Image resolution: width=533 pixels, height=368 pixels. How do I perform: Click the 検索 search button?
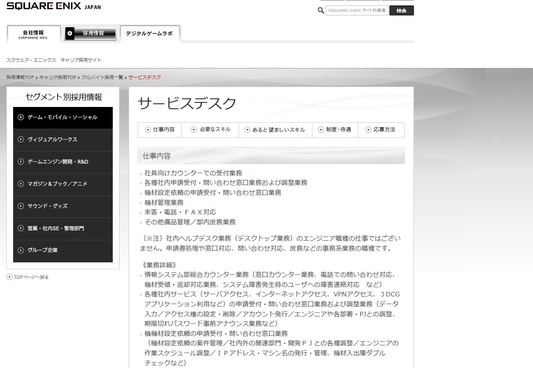click(x=401, y=11)
